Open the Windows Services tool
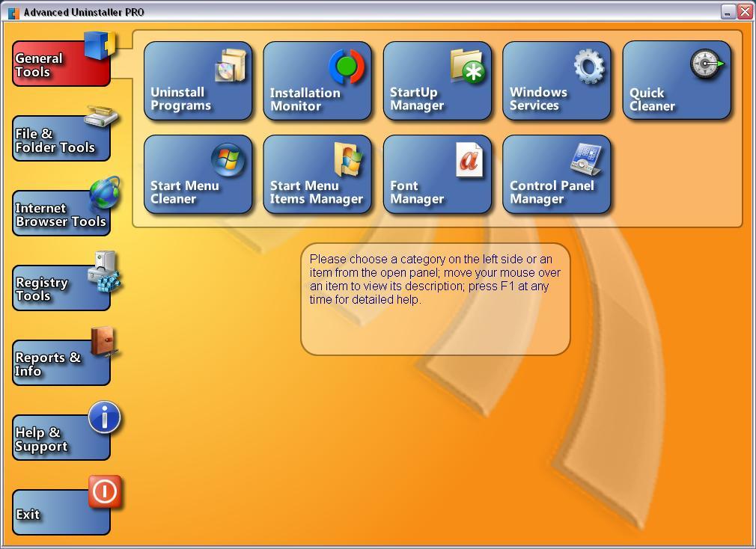Image resolution: width=756 pixels, height=549 pixels. [557, 81]
